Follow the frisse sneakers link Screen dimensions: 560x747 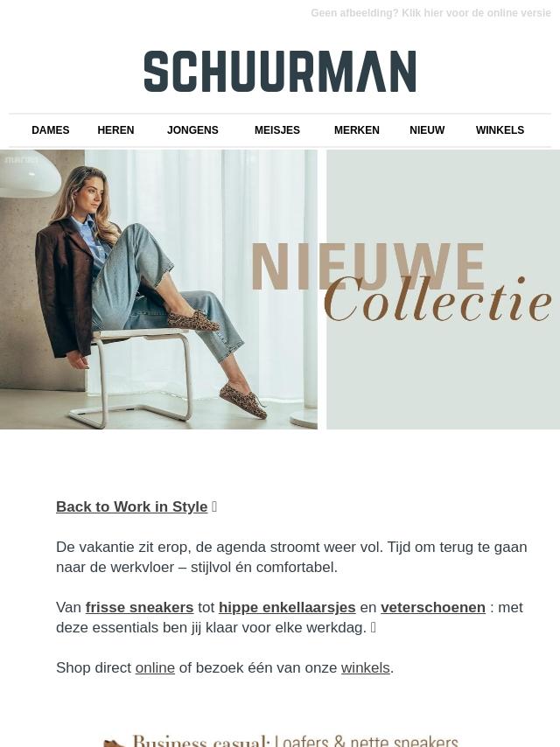139,607
